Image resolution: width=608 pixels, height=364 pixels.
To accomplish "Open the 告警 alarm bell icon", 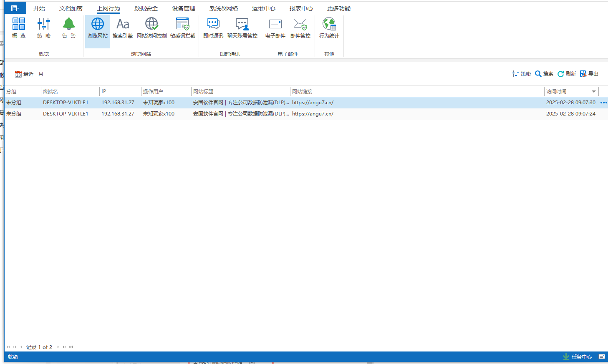I will [x=69, y=28].
